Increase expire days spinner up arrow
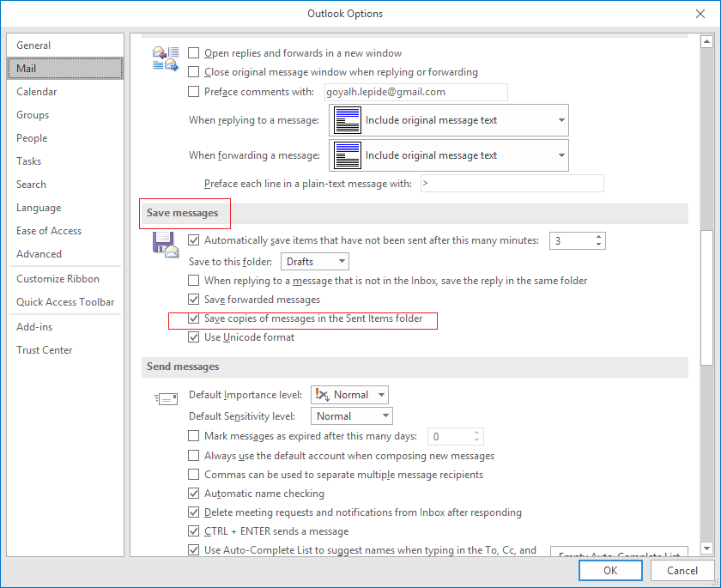The height and width of the screenshot is (588, 721). [477, 432]
